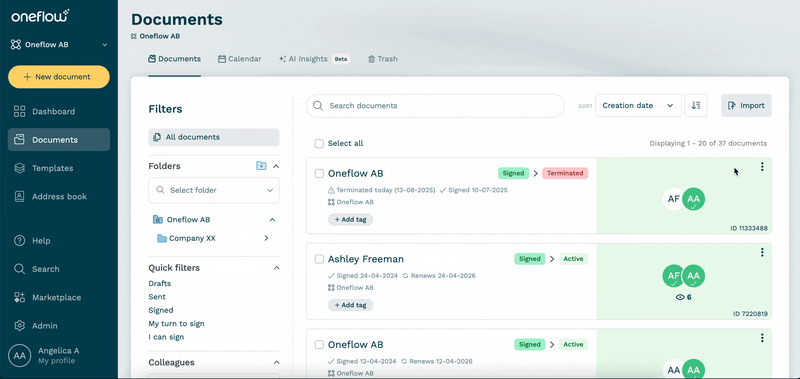The image size is (800, 379).
Task: Collapse the Folders section
Action: pos(276,166)
